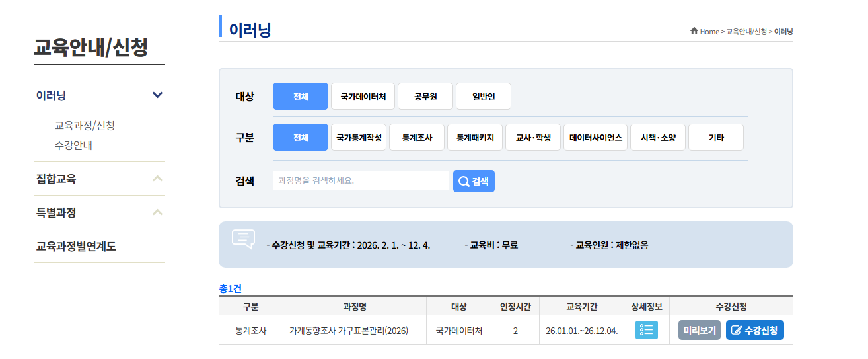Click 교육안내/신청 in breadcrumb
The height and width of the screenshot is (359, 868).
746,32
